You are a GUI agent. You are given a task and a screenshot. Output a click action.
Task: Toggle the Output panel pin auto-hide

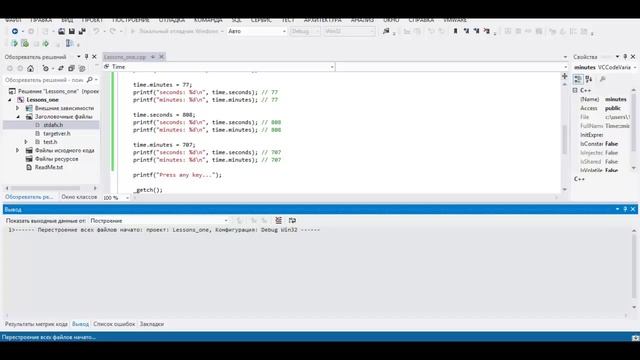(625, 209)
